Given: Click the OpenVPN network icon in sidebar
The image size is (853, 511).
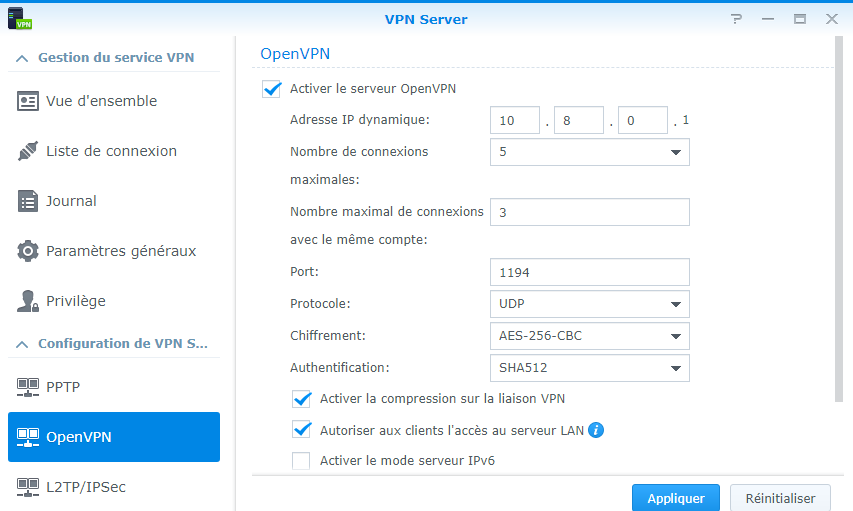Looking at the screenshot, I should point(28,437).
